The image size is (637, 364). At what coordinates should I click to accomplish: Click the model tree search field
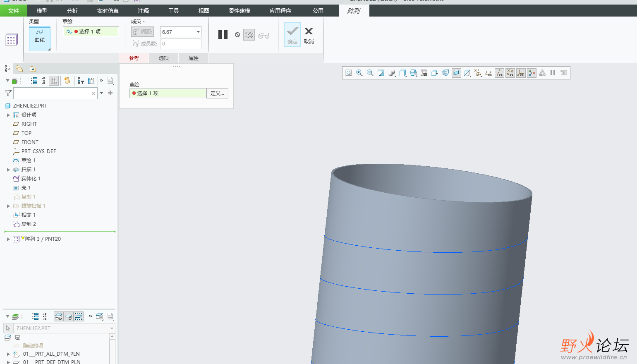click(x=52, y=93)
